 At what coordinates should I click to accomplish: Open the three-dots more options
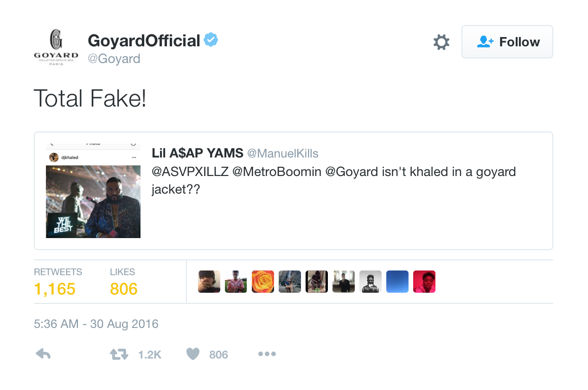pos(267,354)
